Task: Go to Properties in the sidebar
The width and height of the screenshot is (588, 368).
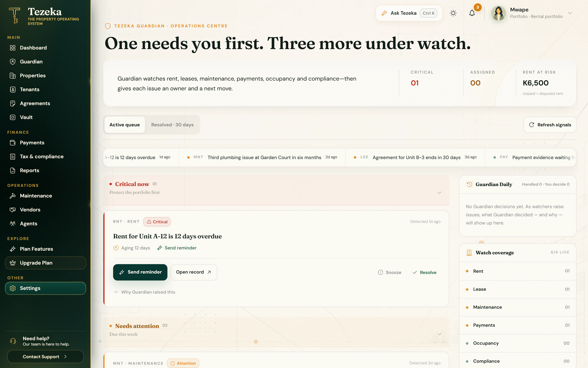Action: pyautogui.click(x=46, y=75)
